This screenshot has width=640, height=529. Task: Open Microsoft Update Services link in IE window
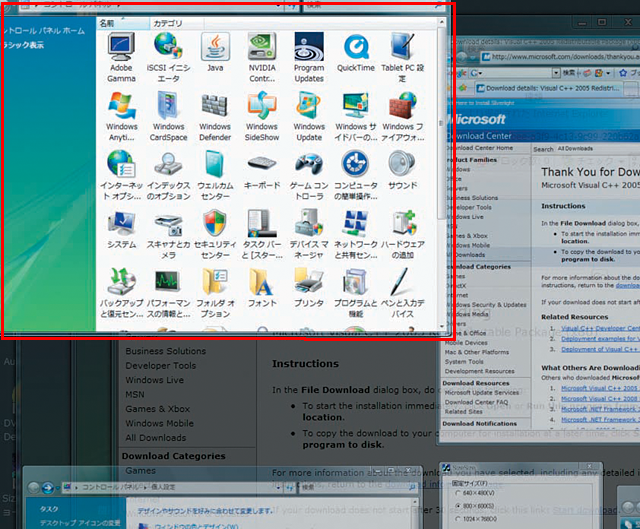(482, 392)
